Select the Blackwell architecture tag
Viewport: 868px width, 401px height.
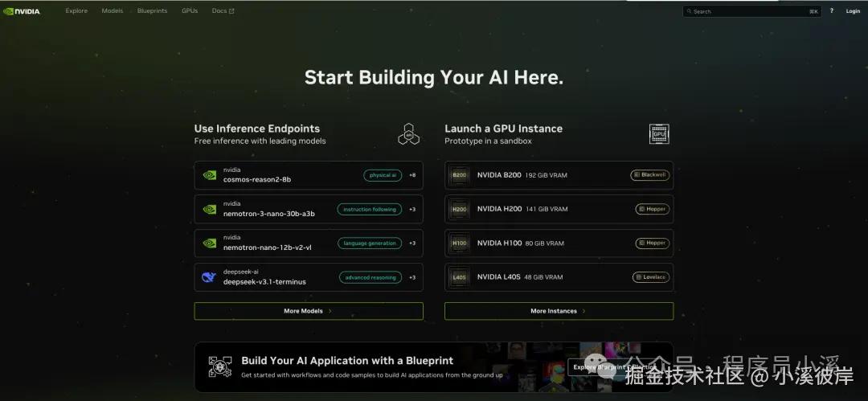click(650, 175)
